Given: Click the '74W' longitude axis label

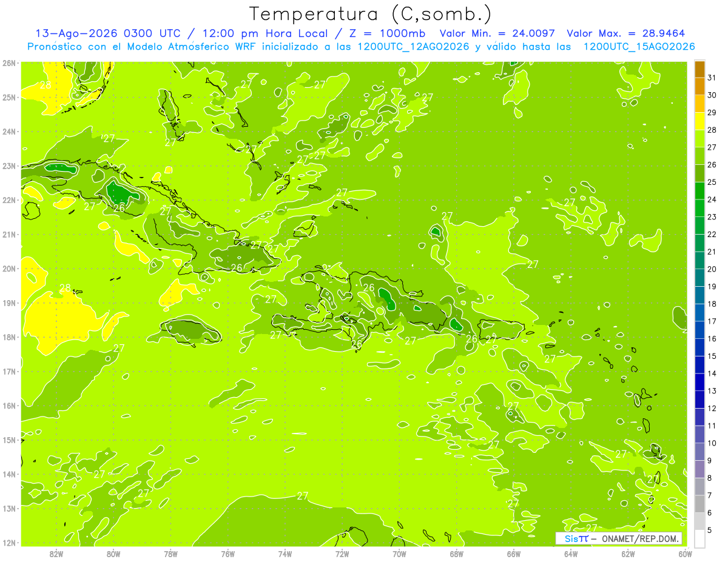Looking at the screenshot, I should 285,554.
